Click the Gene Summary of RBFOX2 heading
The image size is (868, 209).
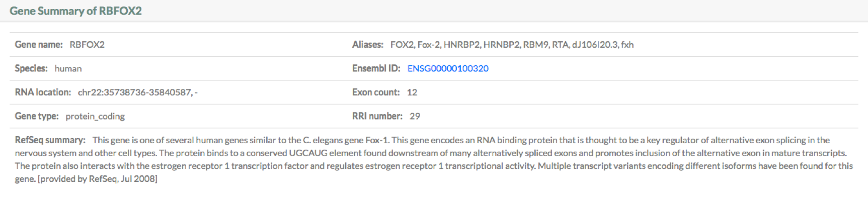click(75, 11)
